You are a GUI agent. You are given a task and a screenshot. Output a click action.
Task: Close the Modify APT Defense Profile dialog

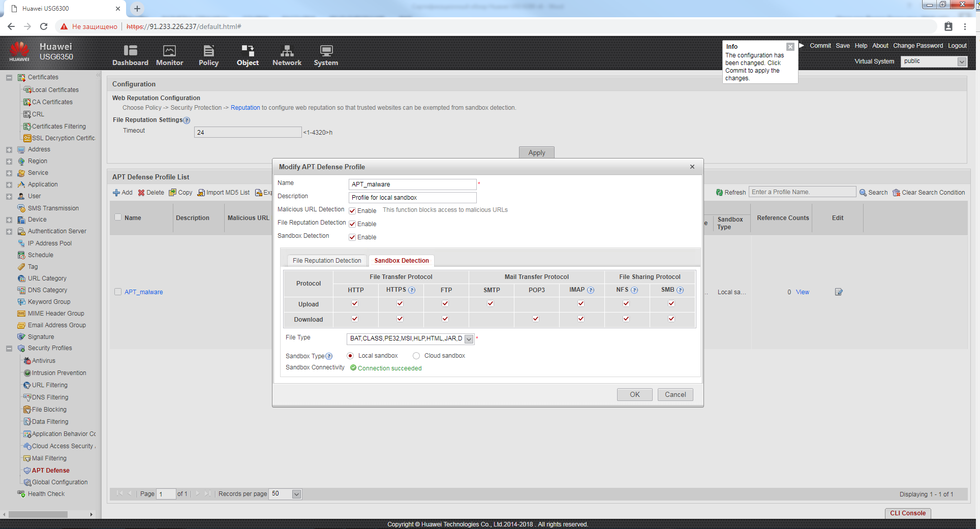pyautogui.click(x=692, y=167)
